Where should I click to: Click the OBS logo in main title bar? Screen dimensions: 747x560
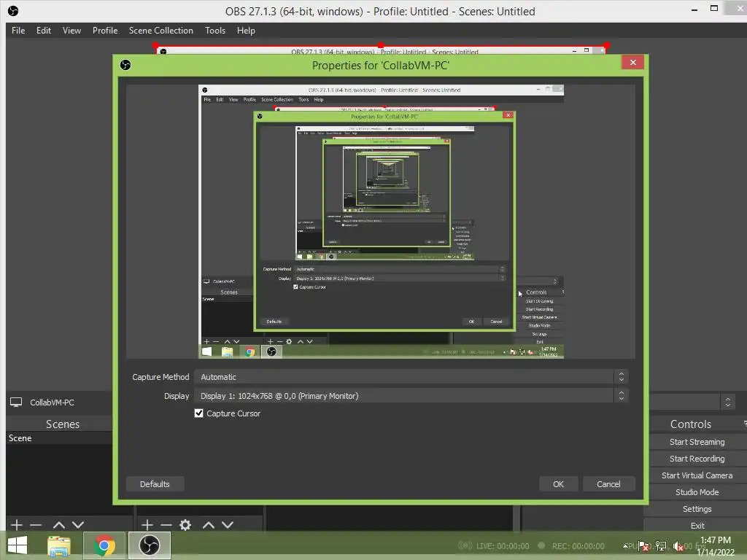tap(13, 10)
